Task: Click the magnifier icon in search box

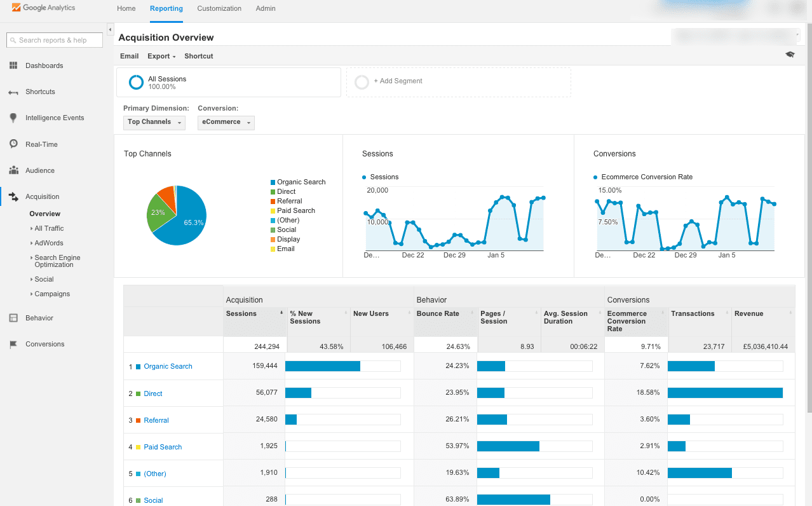Action: point(13,40)
